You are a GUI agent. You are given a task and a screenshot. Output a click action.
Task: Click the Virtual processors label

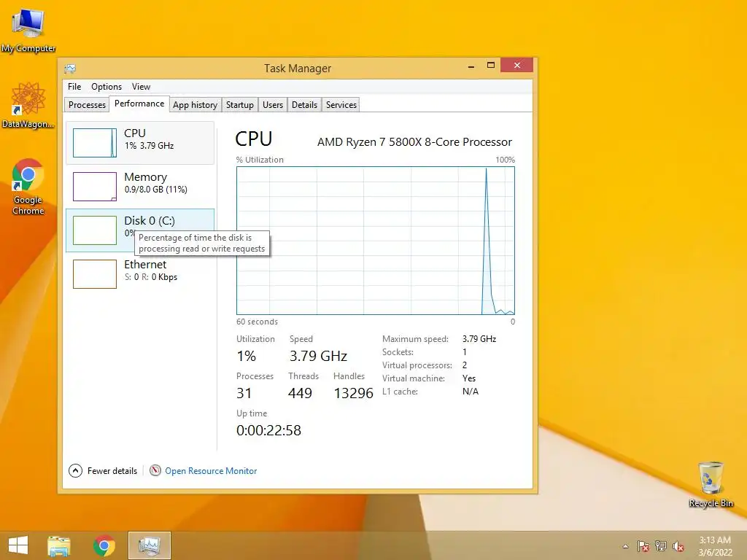tap(417, 365)
